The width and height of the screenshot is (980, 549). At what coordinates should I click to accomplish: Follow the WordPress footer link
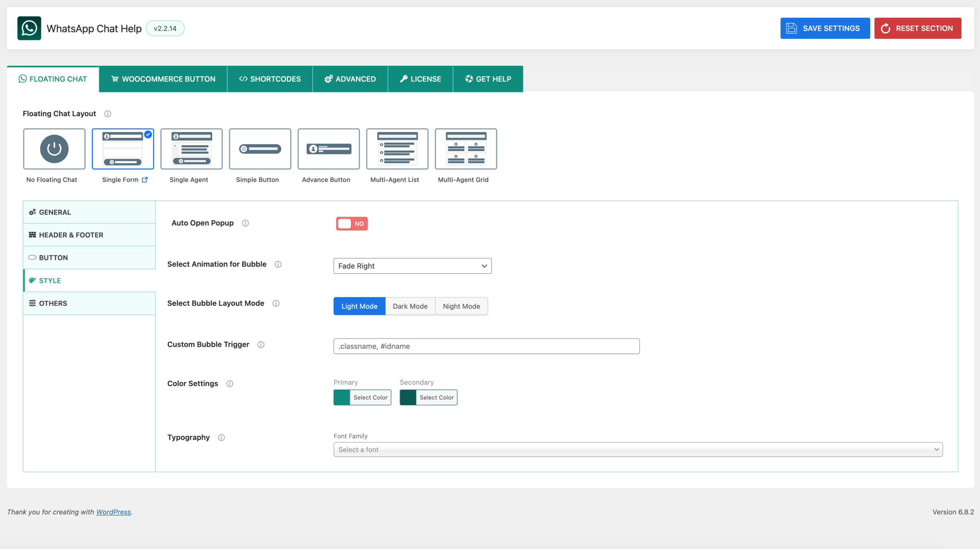(x=113, y=512)
